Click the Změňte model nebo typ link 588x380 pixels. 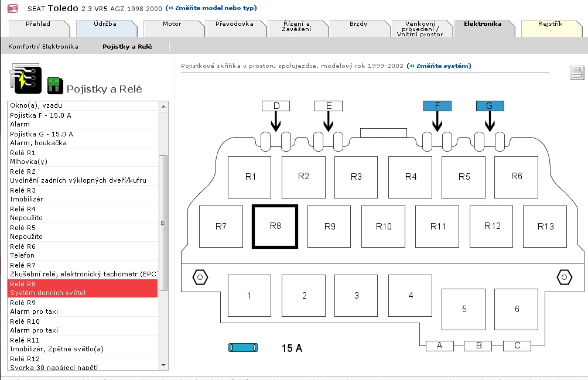pos(211,8)
